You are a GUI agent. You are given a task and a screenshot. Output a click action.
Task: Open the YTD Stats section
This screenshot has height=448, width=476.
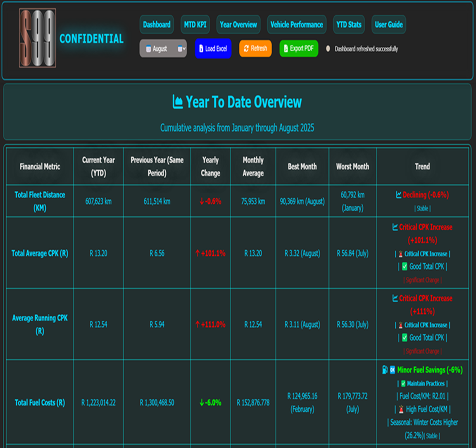tap(348, 24)
